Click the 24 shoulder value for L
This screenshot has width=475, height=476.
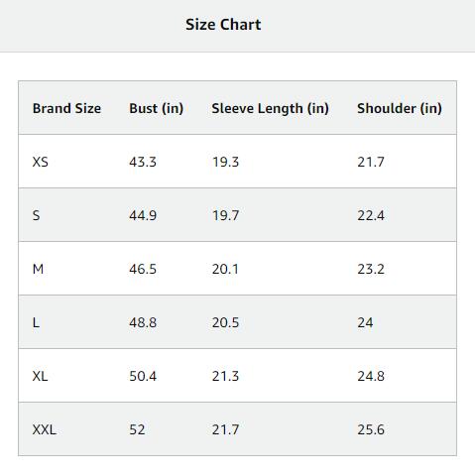point(365,322)
